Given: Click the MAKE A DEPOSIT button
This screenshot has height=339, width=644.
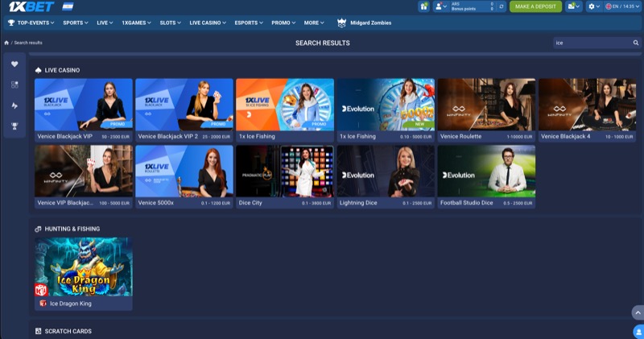Looking at the screenshot, I should pos(535,6).
